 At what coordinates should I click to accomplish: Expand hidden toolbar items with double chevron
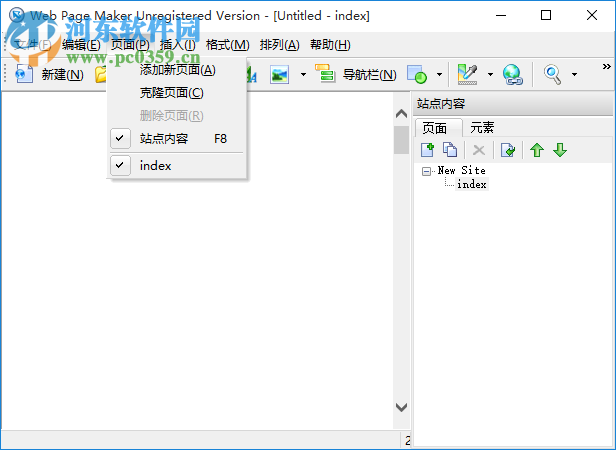click(606, 66)
